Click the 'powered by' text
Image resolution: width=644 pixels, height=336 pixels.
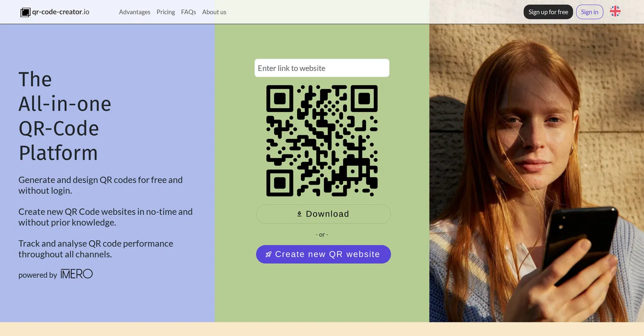pos(38,275)
